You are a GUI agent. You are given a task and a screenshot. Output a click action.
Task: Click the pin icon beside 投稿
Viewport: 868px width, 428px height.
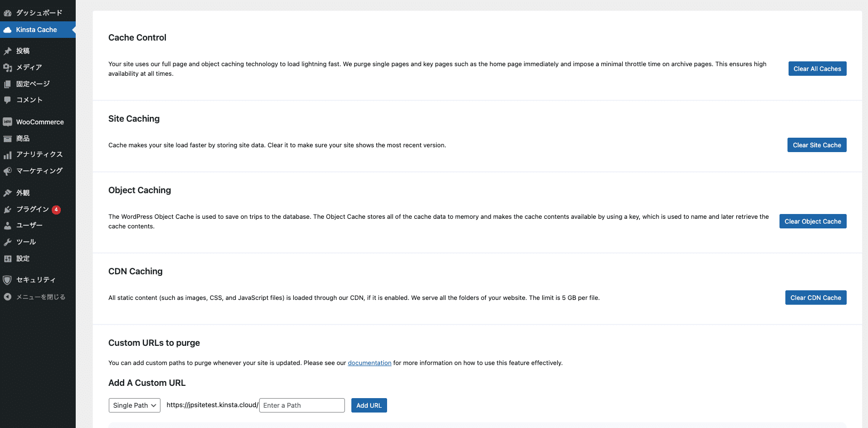(x=7, y=51)
